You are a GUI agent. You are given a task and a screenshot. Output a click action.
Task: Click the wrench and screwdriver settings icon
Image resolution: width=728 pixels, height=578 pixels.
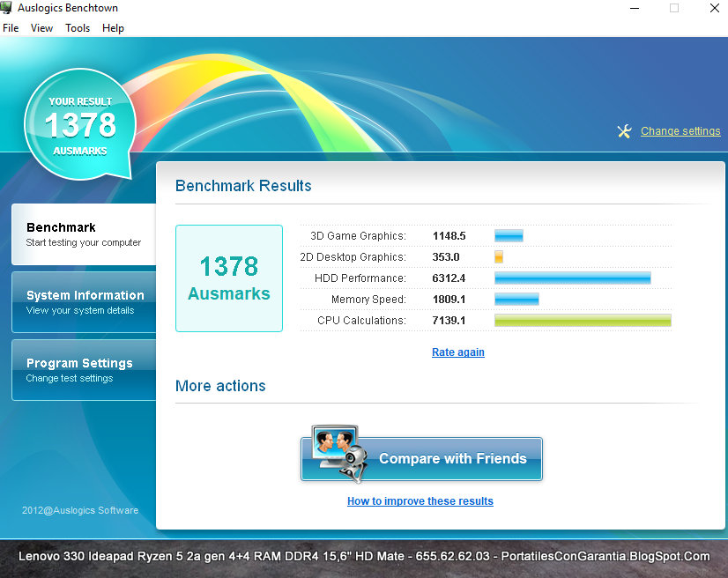coord(625,131)
